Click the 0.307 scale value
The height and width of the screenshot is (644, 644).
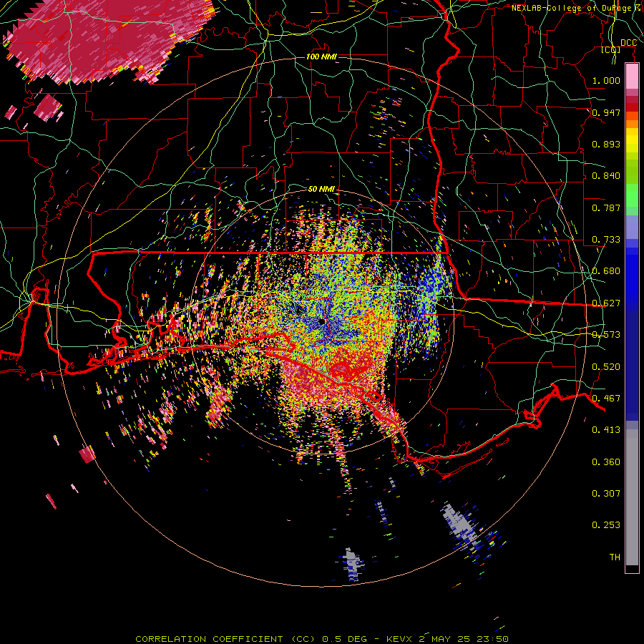coord(606,494)
